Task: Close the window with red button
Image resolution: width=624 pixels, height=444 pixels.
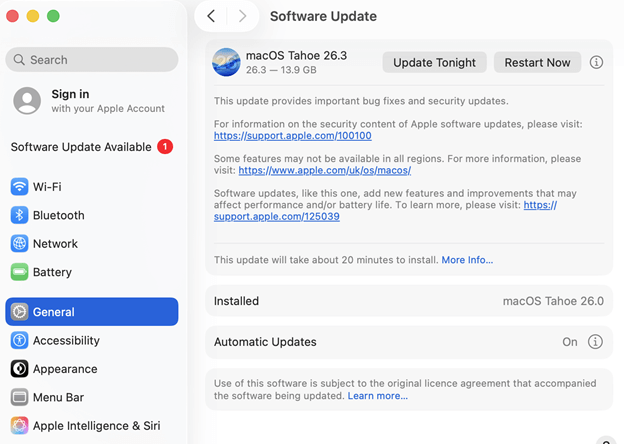Action: click(x=13, y=16)
